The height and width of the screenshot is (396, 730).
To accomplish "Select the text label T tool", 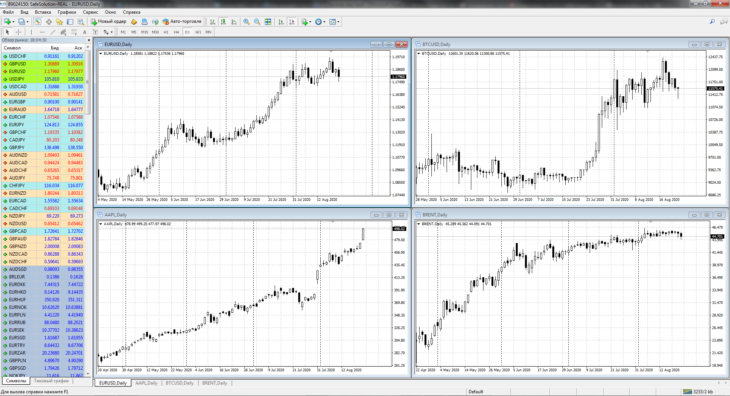I will [95, 32].
